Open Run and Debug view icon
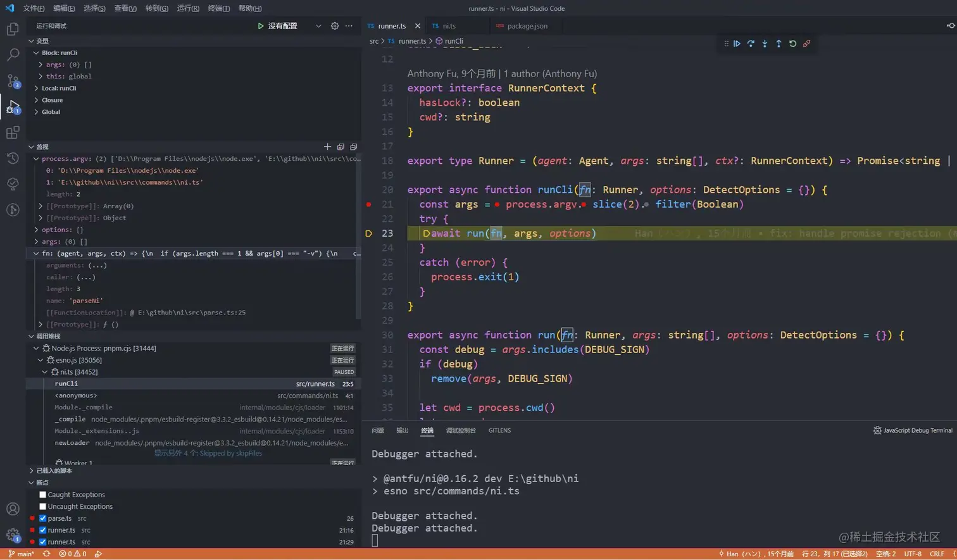Viewport: 957px width, 560px height. (x=13, y=107)
